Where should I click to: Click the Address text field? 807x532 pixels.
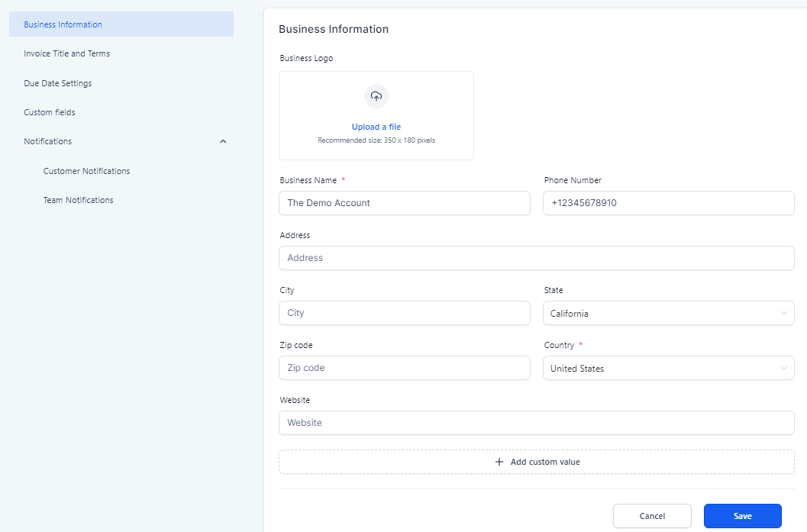[x=536, y=258]
